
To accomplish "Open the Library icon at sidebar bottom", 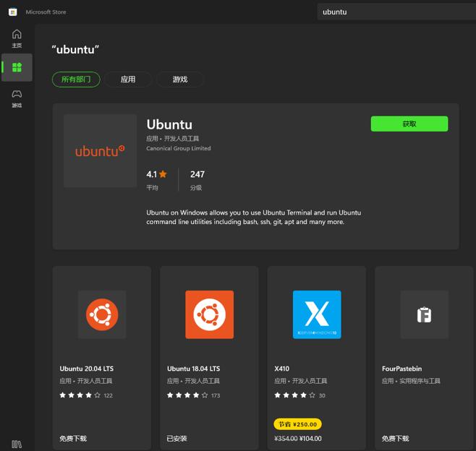I will point(17,444).
